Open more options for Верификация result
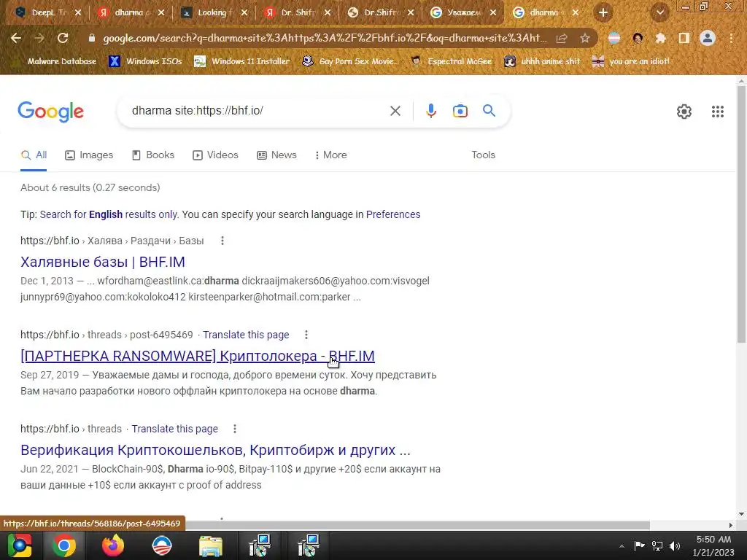The image size is (747, 560). [x=234, y=429]
